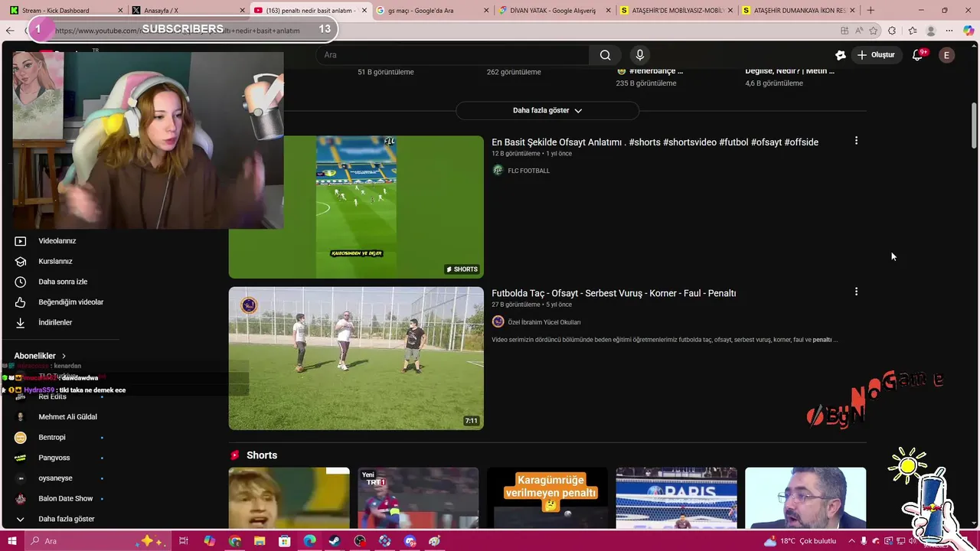
Task: Click the Windows taskbar Ara search box
Action: (100, 541)
